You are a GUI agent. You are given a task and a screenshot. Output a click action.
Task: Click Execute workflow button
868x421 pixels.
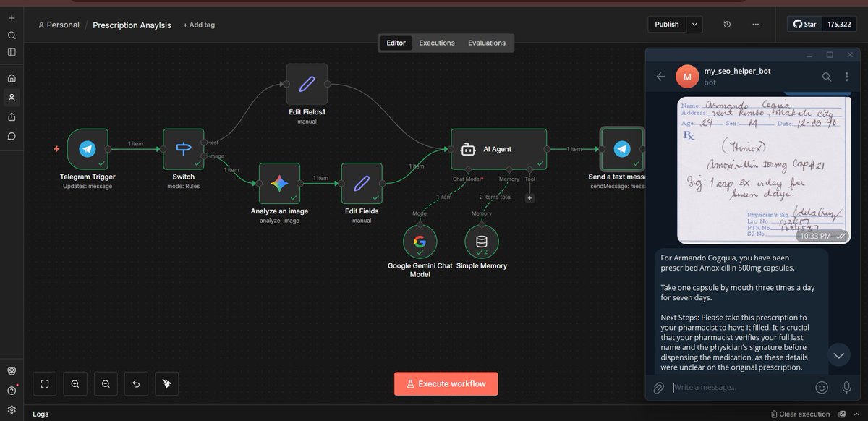tap(446, 383)
